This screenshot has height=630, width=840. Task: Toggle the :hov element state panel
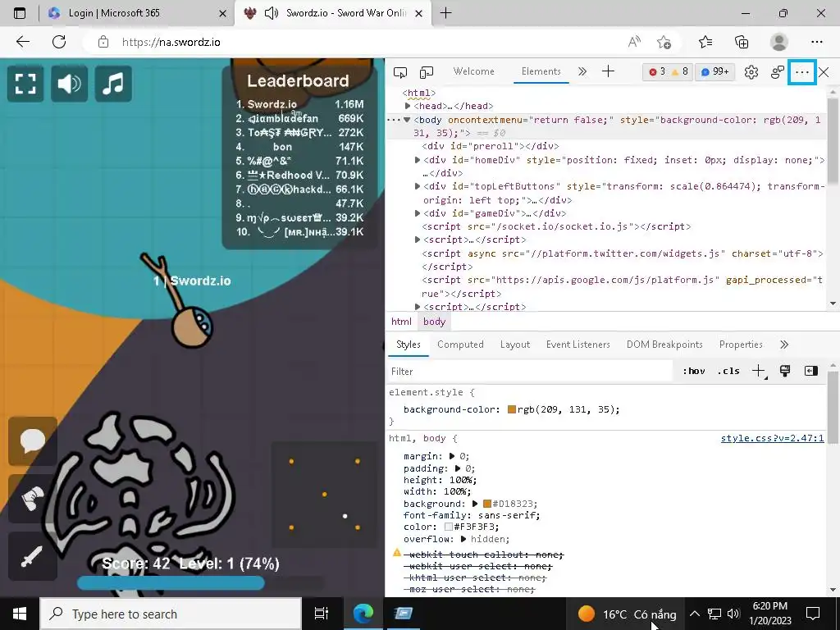(694, 371)
